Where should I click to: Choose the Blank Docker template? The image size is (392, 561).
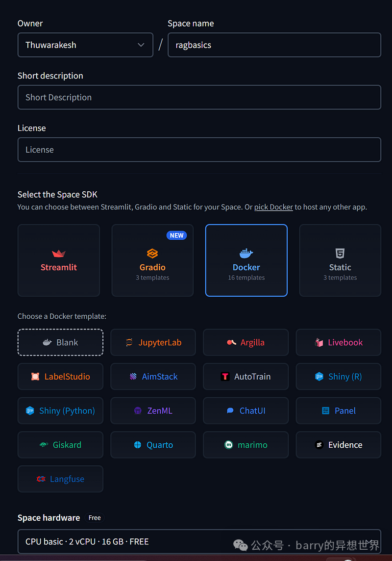pyautogui.click(x=60, y=342)
